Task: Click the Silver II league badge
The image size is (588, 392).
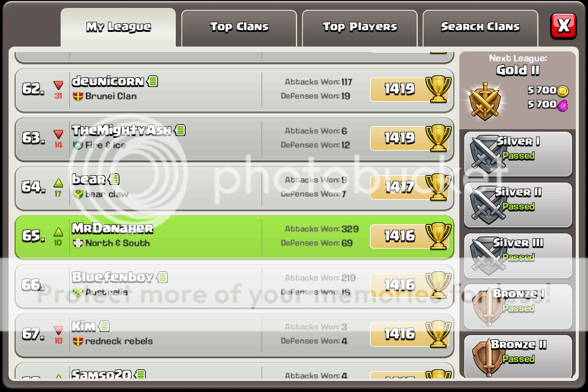Action: [x=486, y=205]
